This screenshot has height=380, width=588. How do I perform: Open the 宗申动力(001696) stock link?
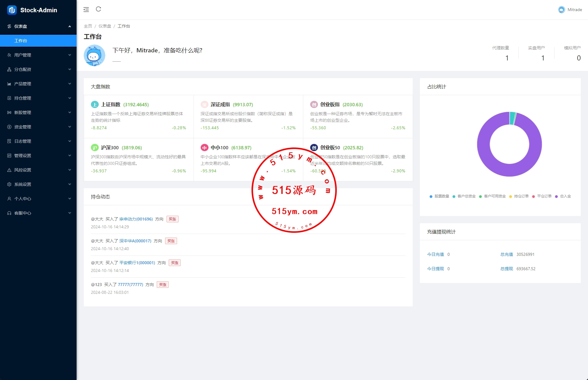[136, 219]
